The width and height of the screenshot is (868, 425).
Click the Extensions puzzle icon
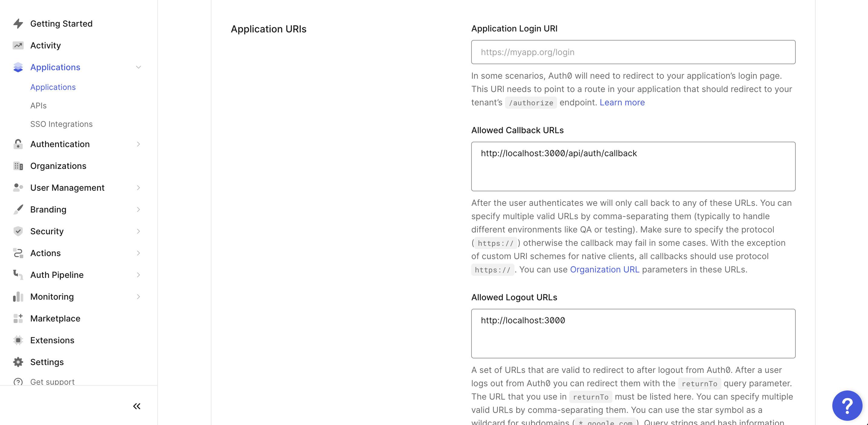(x=18, y=340)
